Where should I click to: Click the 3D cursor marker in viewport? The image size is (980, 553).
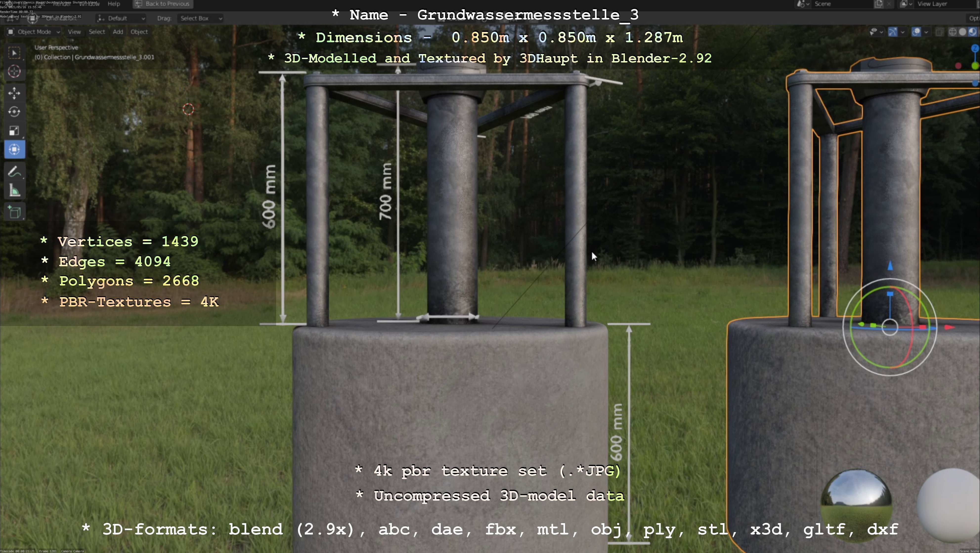(188, 109)
